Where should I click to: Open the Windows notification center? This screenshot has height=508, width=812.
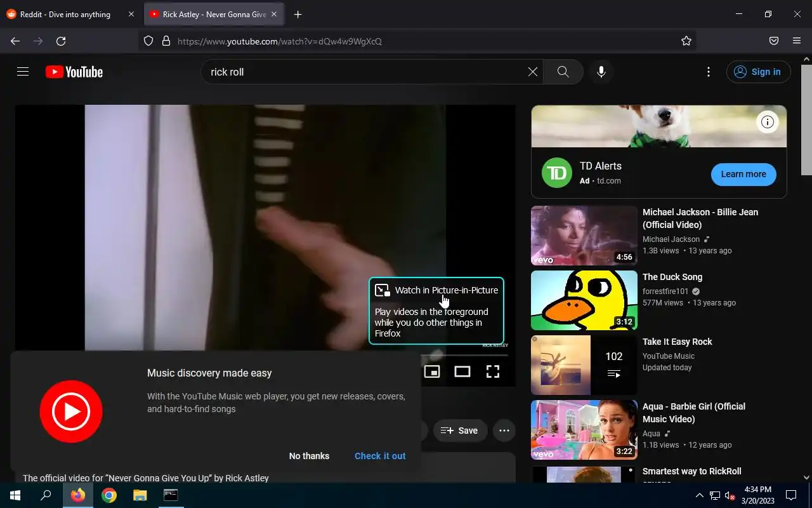(791, 495)
